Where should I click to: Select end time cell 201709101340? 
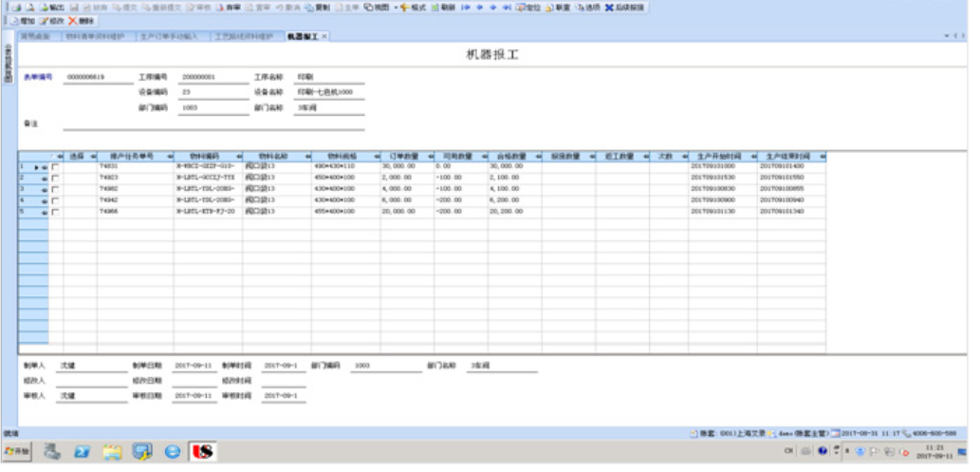tap(791, 212)
